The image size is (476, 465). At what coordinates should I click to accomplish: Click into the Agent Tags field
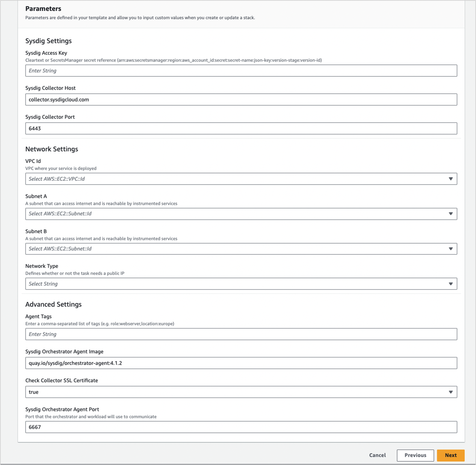[241, 334]
